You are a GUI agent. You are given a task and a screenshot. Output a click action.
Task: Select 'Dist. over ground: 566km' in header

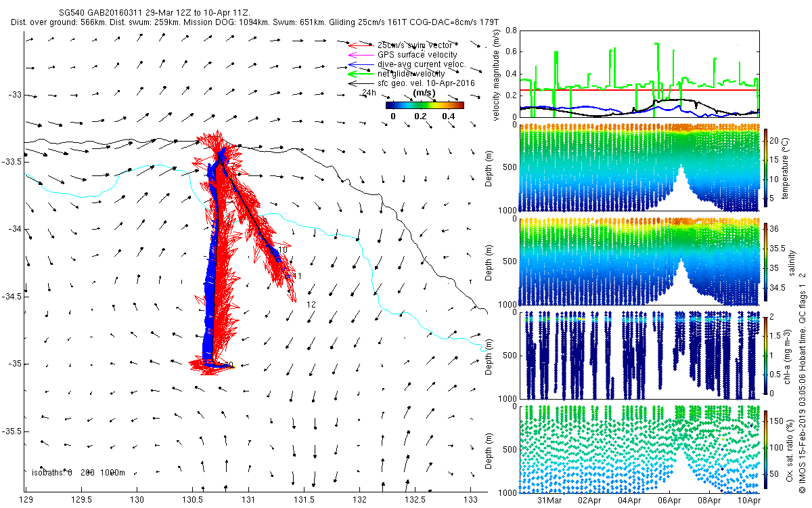click(58, 22)
